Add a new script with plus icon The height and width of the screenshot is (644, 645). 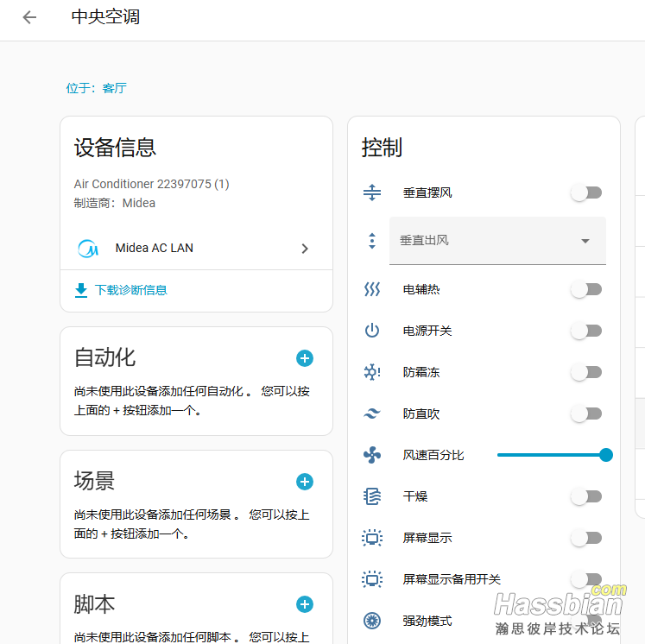304,604
